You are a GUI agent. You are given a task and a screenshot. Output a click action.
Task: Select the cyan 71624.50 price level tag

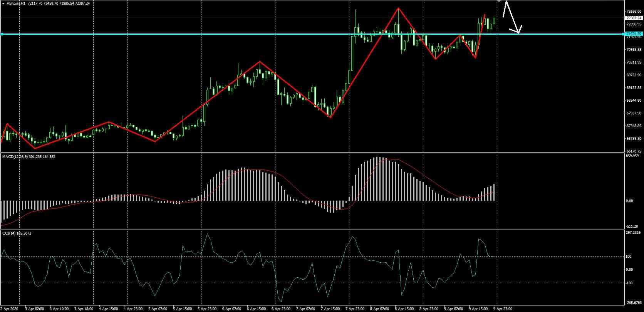pyautogui.click(x=634, y=34)
